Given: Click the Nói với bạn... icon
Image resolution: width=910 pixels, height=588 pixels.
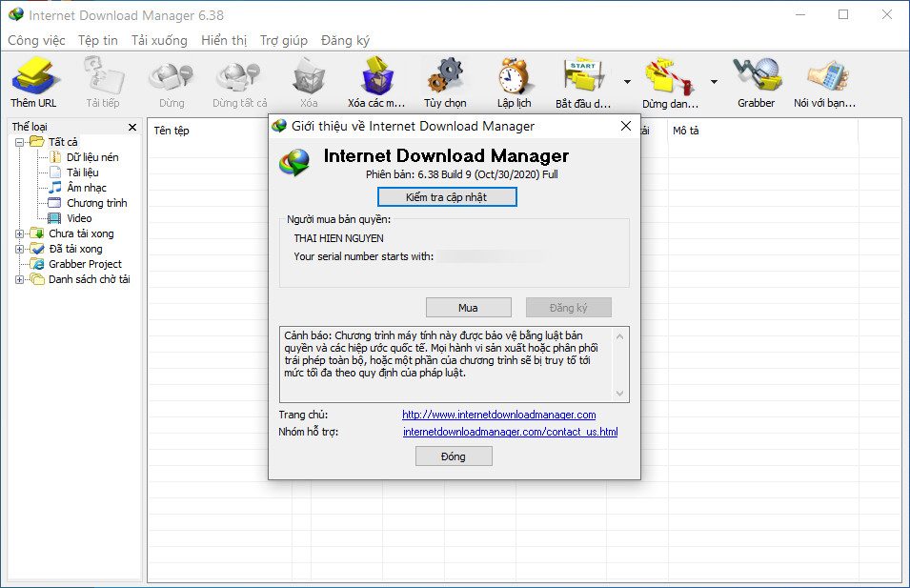Looking at the screenshot, I should point(827,76).
